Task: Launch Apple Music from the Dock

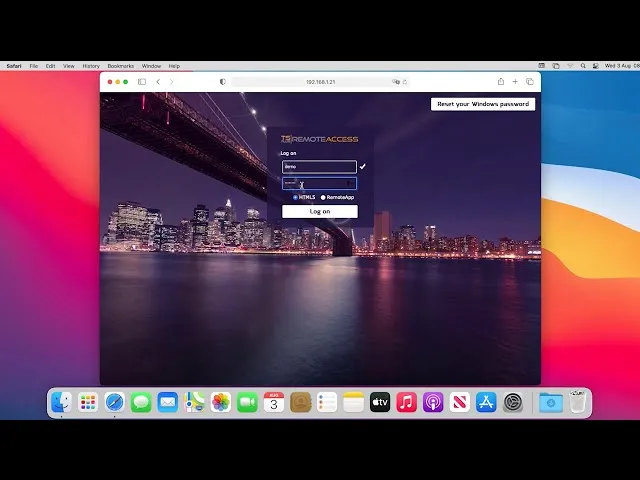Action: tap(406, 402)
